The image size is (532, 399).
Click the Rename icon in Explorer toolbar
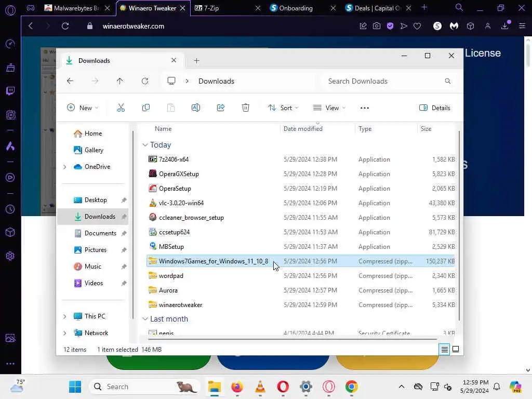tap(196, 108)
